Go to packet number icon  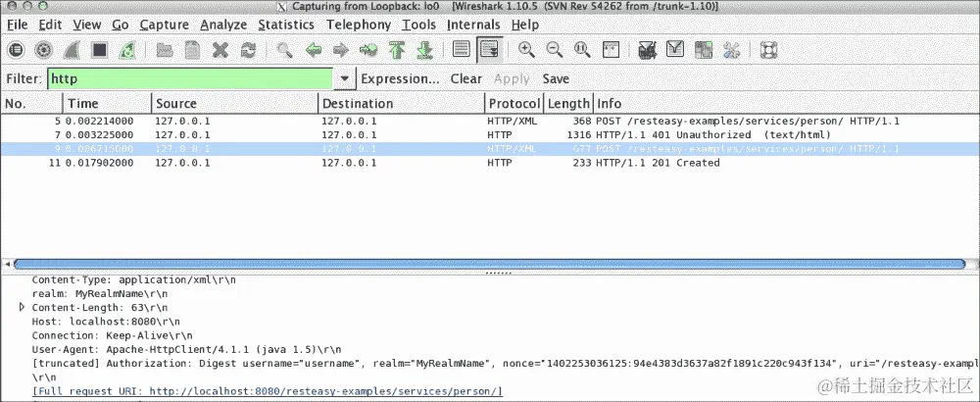coord(368,49)
